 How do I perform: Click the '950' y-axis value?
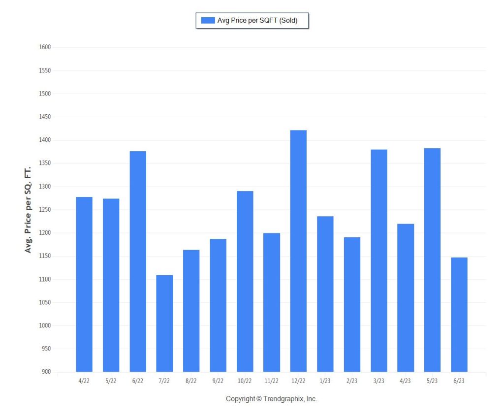pos(46,349)
